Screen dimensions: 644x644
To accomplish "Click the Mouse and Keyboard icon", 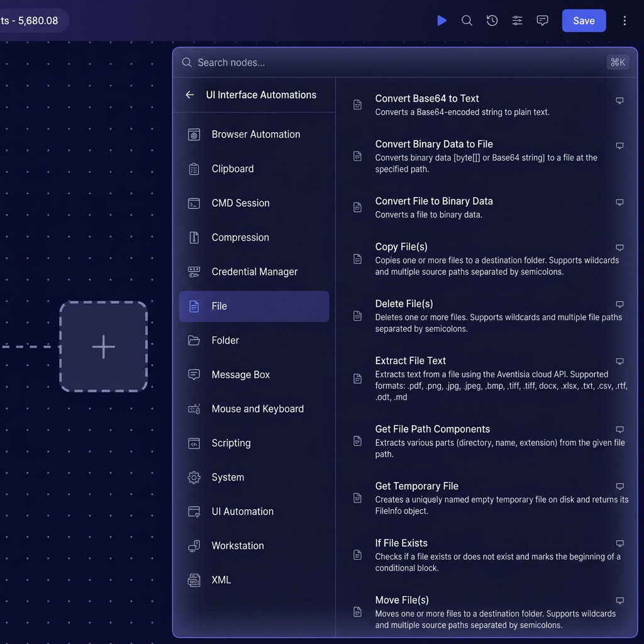I will click(x=194, y=409).
